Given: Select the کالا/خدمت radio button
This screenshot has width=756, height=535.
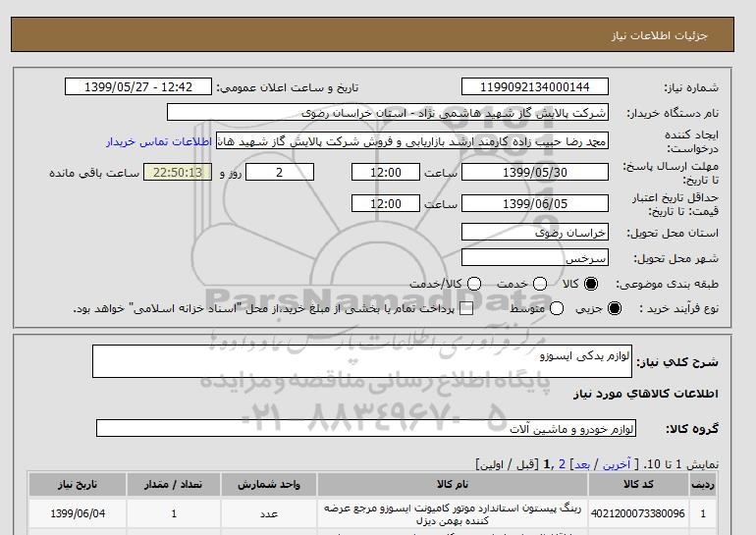Looking at the screenshot, I should pos(474,284).
